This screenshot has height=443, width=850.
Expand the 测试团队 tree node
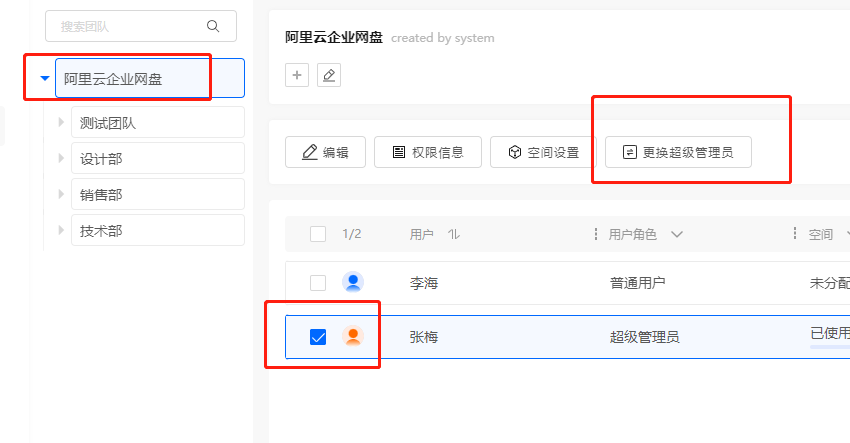61,123
